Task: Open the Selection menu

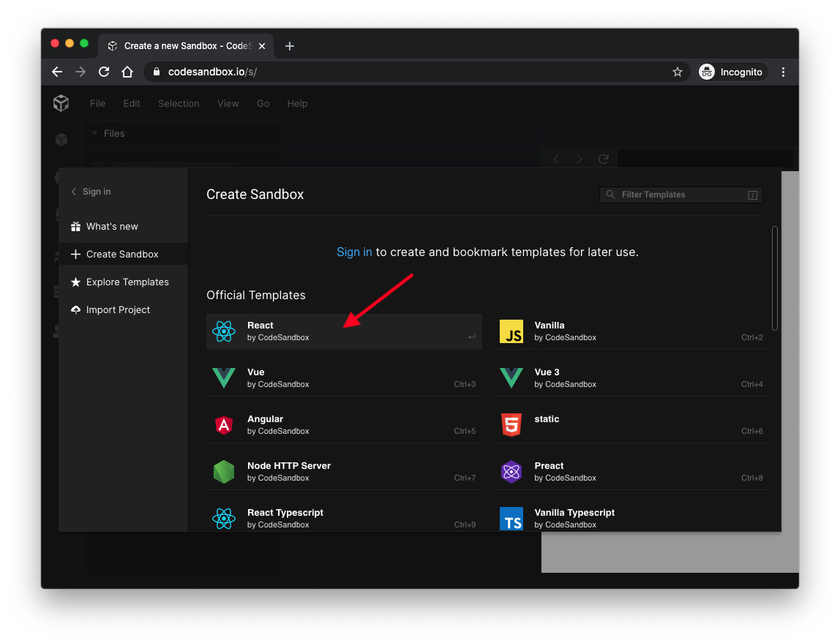Action: coord(179,103)
